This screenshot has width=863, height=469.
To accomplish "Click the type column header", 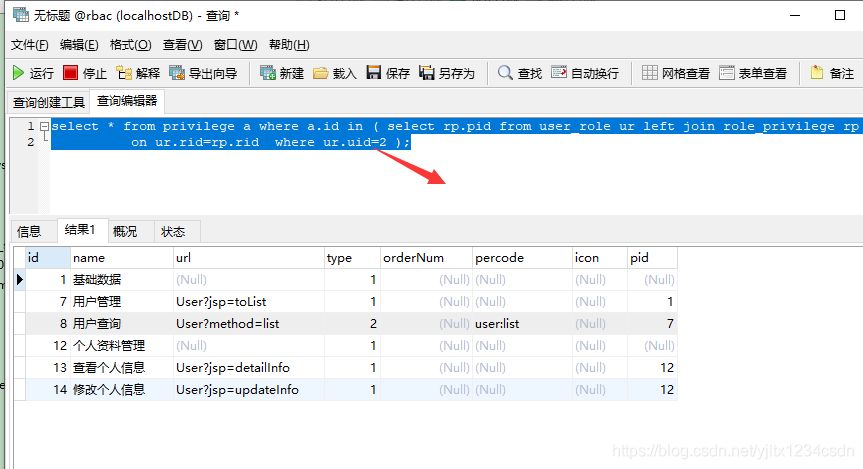I will click(352, 258).
